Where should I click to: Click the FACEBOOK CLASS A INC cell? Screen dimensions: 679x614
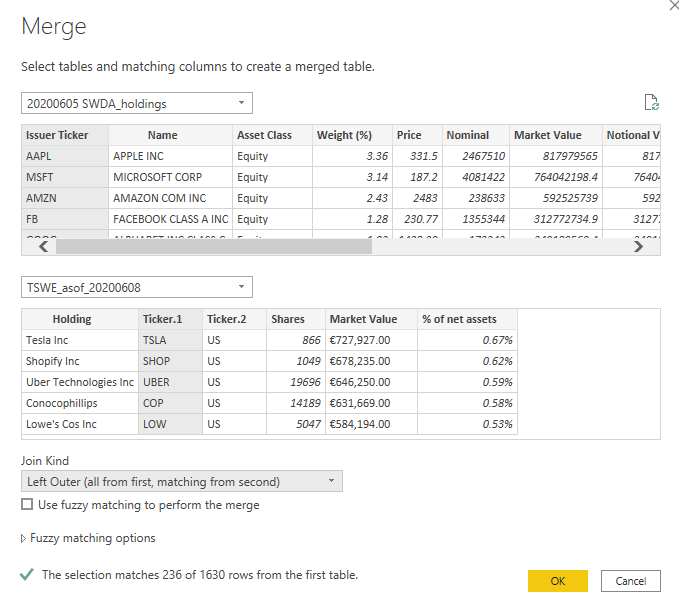171,219
